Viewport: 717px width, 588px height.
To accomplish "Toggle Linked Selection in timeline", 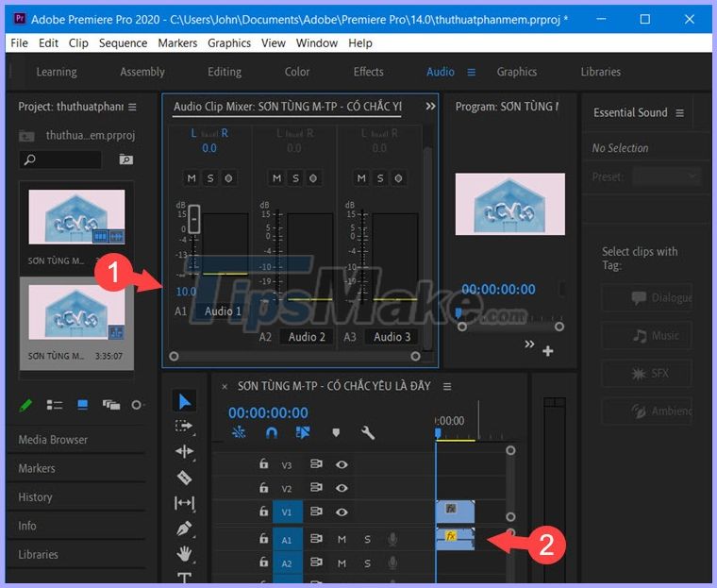I will pos(302,432).
